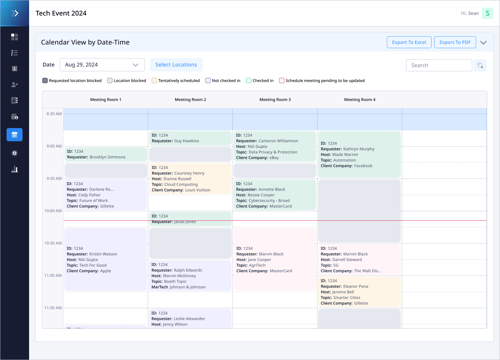Click the search magnifier icon button
Viewport: 500px width, 360px height.
click(480, 65)
